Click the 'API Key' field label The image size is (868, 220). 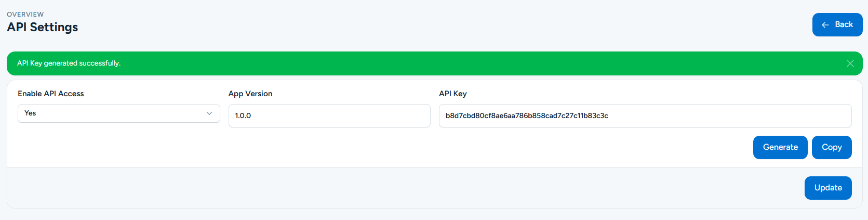452,94
